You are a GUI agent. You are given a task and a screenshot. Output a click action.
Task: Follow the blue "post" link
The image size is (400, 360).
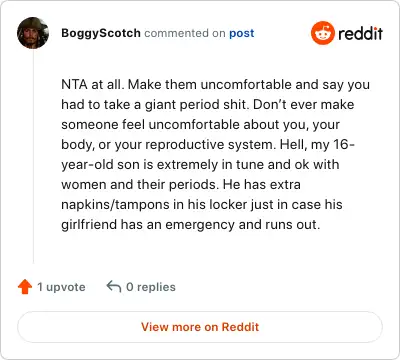pyautogui.click(x=242, y=33)
